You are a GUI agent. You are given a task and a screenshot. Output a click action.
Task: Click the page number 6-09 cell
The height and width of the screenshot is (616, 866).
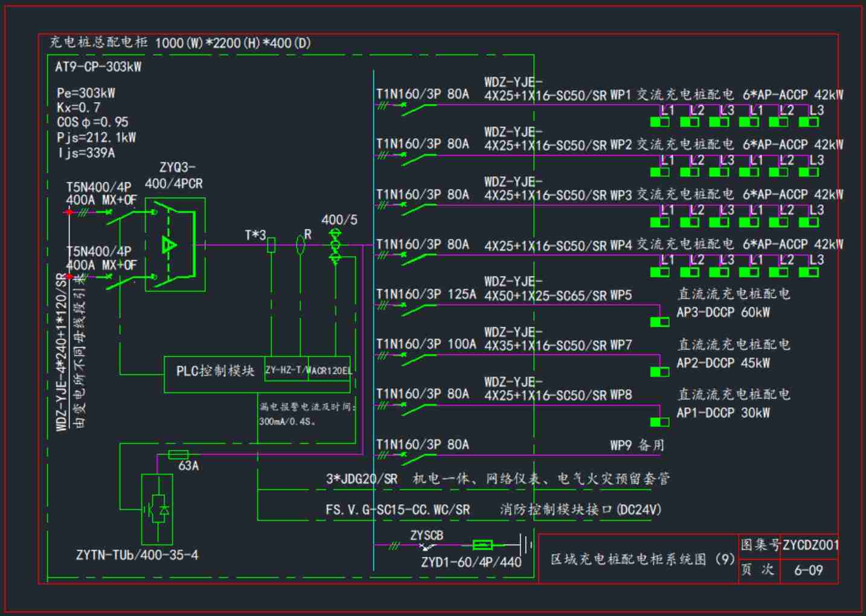click(808, 570)
